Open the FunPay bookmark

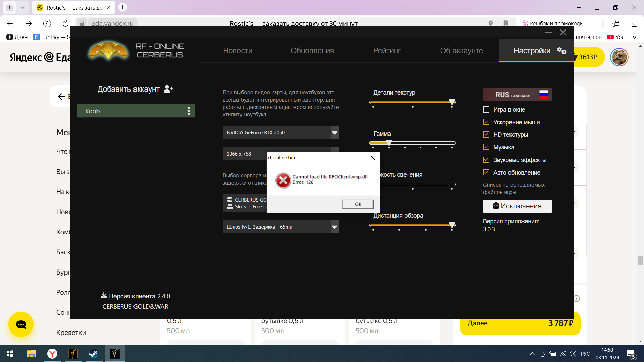[x=52, y=37]
